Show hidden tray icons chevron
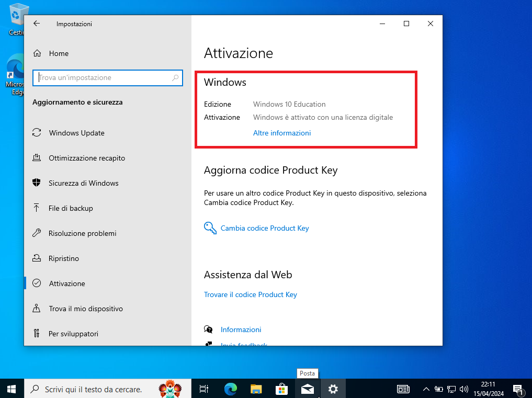The image size is (532, 398). click(x=426, y=389)
